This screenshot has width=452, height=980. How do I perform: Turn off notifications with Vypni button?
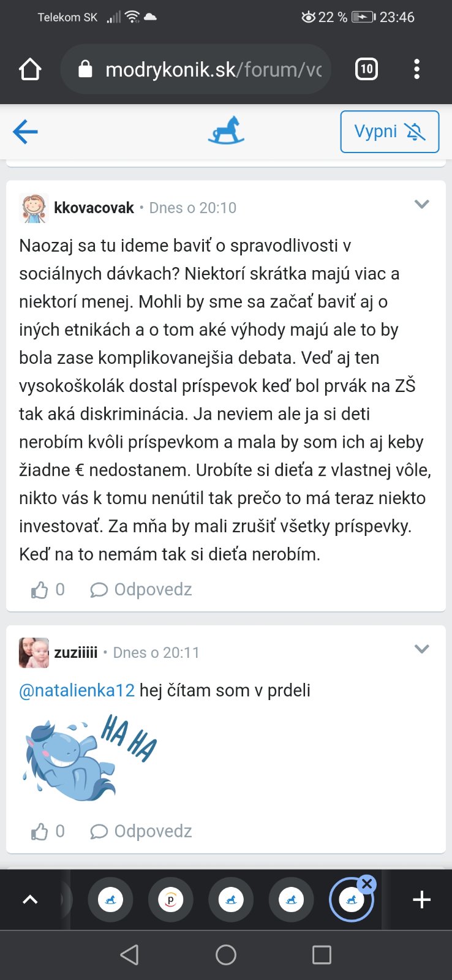(390, 132)
